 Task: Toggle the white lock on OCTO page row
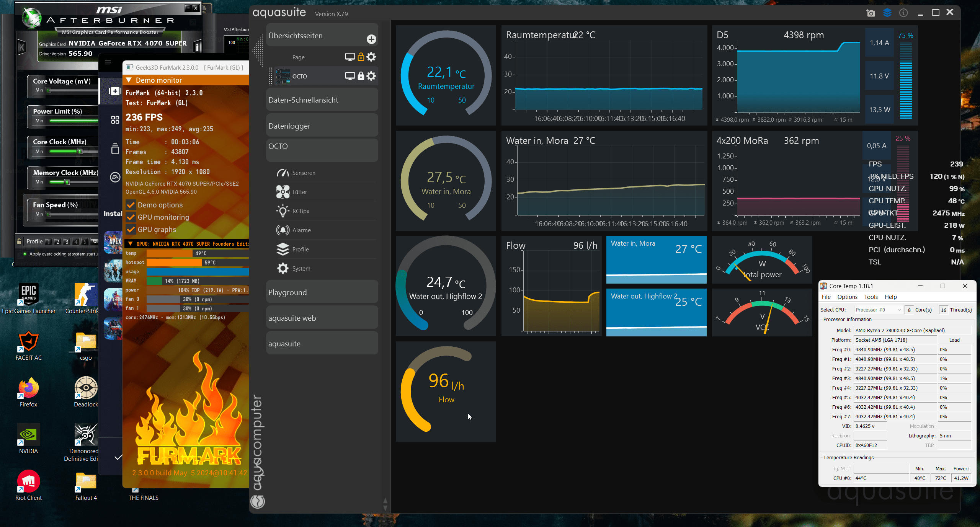click(361, 76)
